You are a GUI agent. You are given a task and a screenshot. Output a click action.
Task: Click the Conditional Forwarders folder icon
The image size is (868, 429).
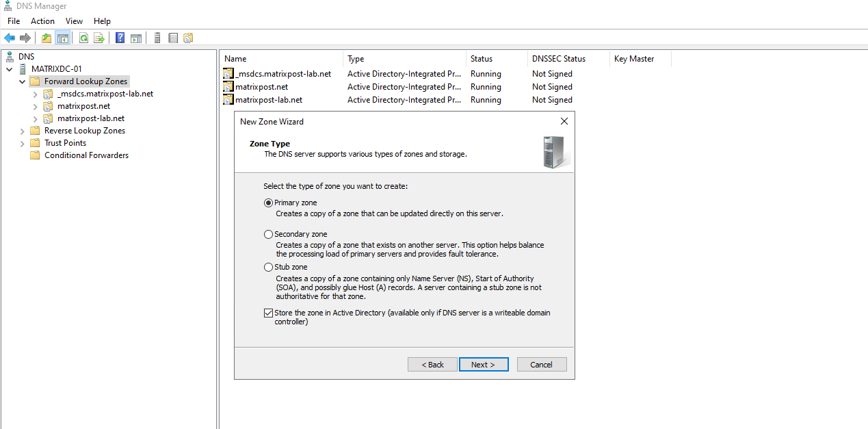(35, 155)
